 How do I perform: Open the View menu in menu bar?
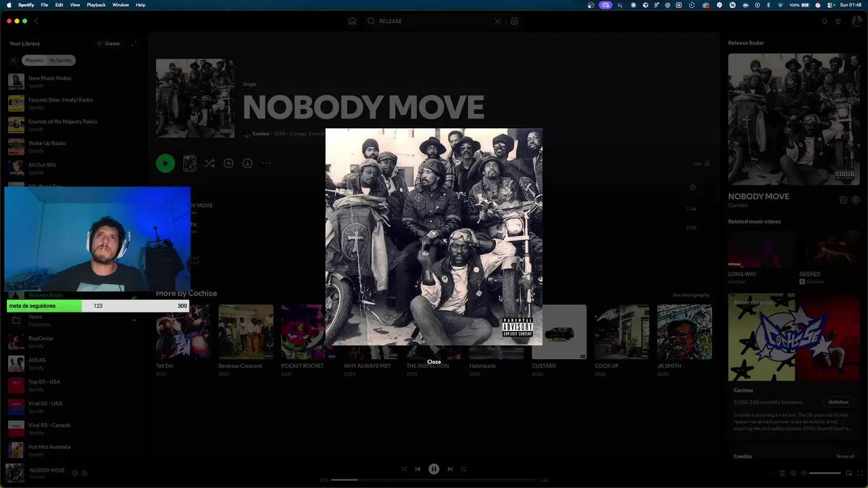pyautogui.click(x=75, y=5)
